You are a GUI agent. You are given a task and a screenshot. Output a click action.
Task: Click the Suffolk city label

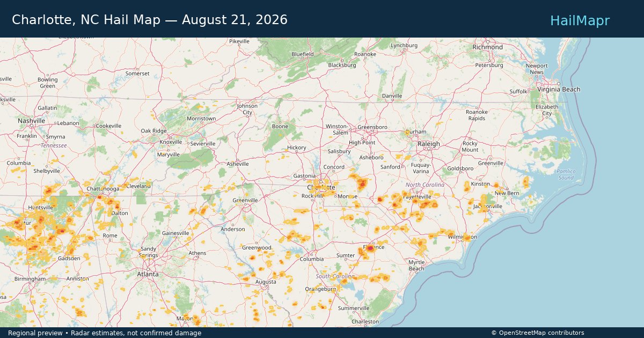pyautogui.click(x=518, y=91)
